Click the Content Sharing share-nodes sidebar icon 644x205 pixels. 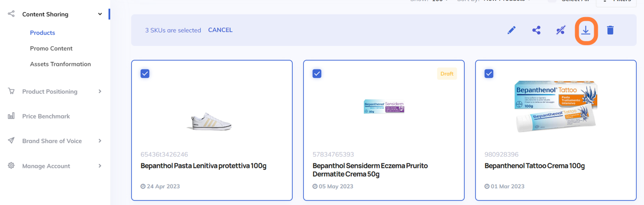pos(11,14)
